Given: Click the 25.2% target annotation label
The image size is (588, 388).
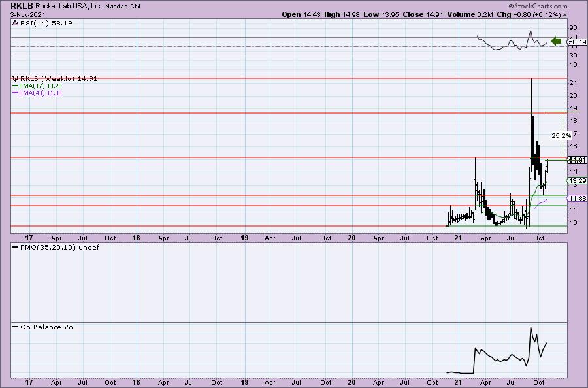Looking at the screenshot, I should click(x=561, y=135).
